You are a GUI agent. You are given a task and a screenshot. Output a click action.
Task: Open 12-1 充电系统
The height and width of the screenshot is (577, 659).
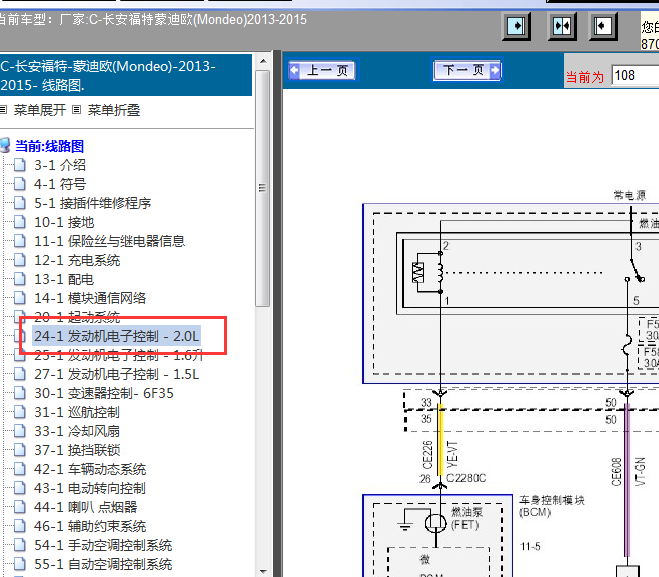(x=77, y=261)
